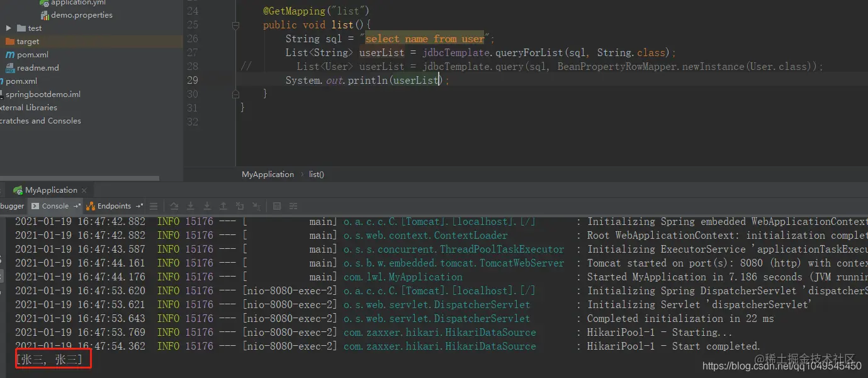Click list() in the editor breadcrumb

tap(317, 175)
